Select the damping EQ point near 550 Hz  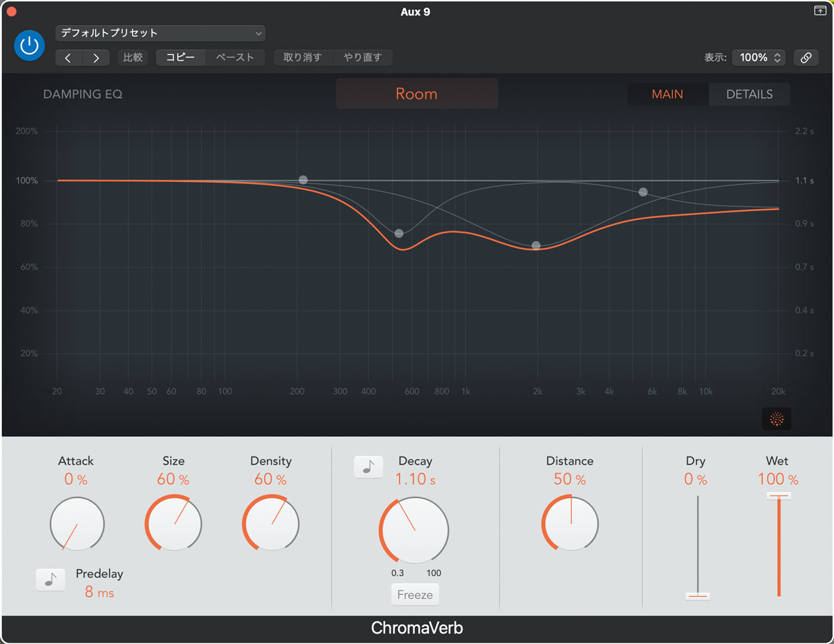pyautogui.click(x=399, y=233)
